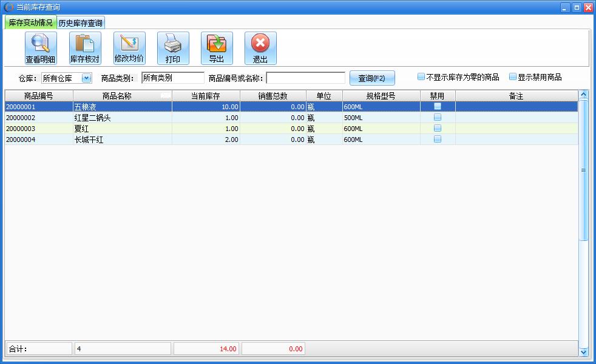Click the 禁用 column header

[438, 96]
